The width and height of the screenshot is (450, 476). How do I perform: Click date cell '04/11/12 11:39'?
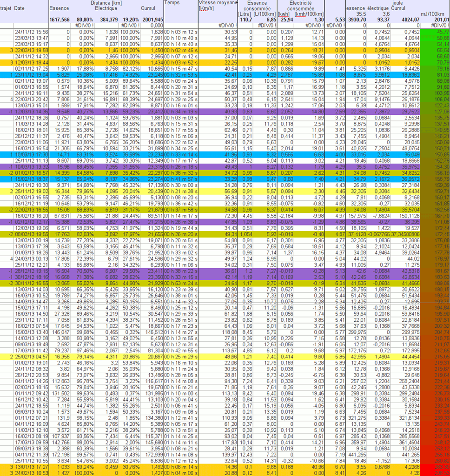(31, 455)
